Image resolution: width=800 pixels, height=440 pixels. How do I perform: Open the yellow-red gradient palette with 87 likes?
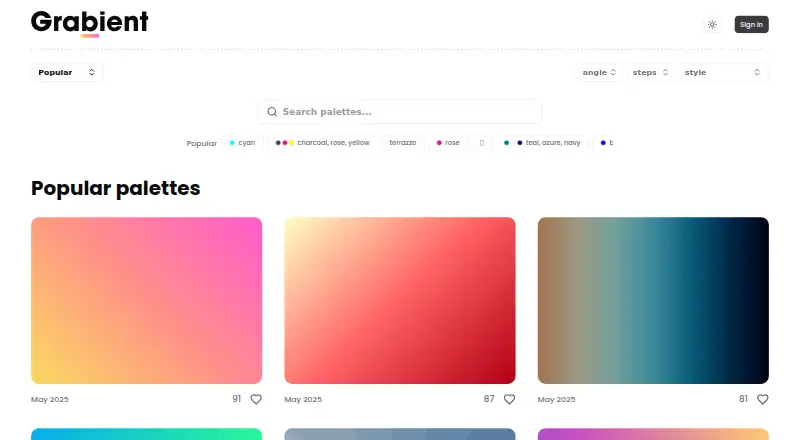pos(400,300)
